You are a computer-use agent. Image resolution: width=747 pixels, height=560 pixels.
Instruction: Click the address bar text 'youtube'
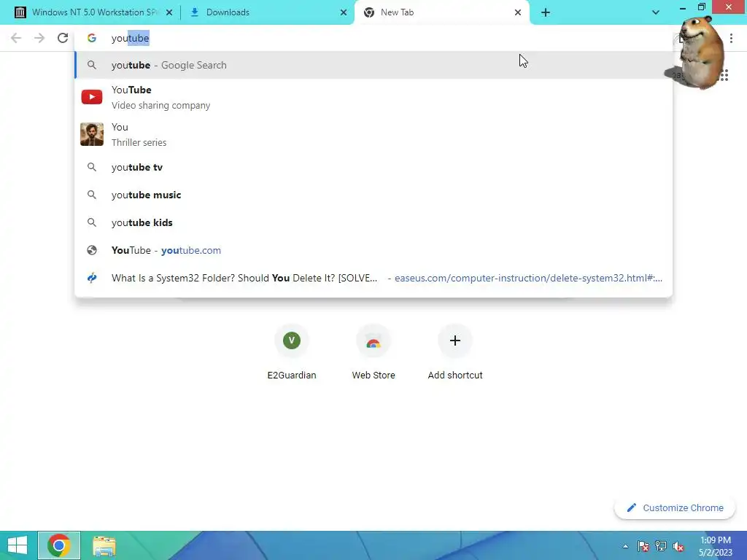coord(130,38)
